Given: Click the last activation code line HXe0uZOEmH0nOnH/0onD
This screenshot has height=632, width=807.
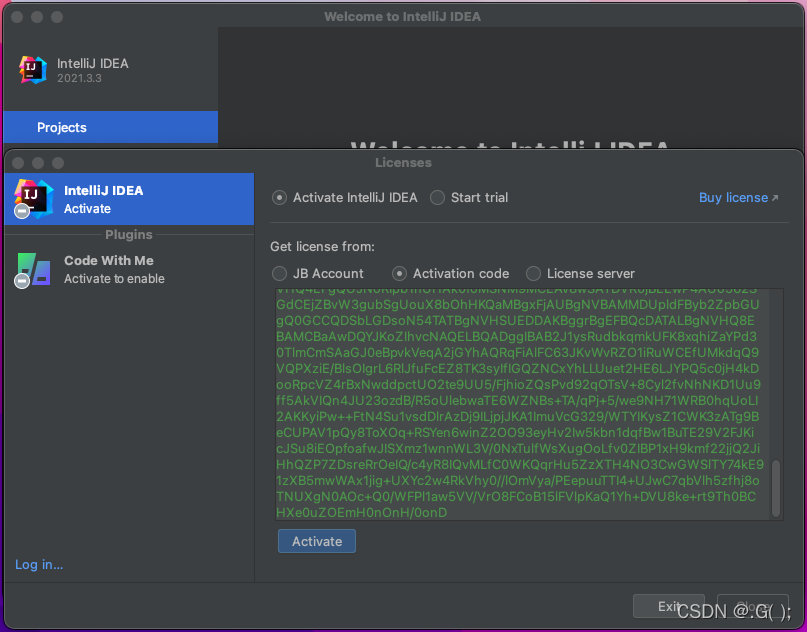Looking at the screenshot, I should [362, 513].
